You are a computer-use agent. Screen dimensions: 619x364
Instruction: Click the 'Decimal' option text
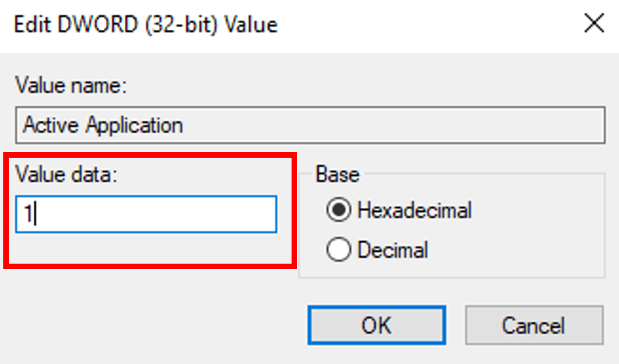[x=393, y=250]
